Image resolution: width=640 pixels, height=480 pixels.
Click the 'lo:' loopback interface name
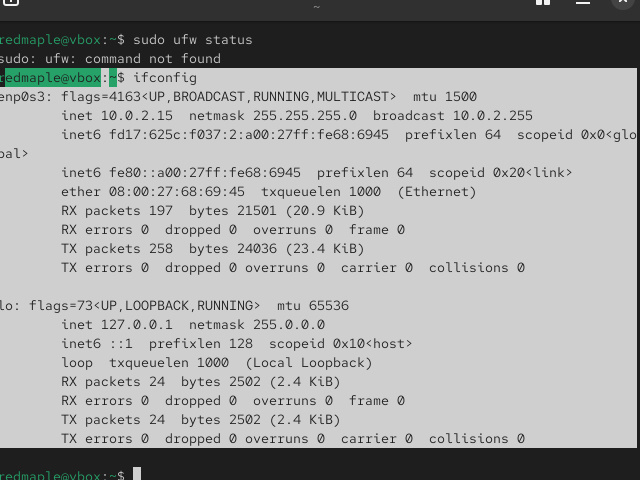point(8,306)
